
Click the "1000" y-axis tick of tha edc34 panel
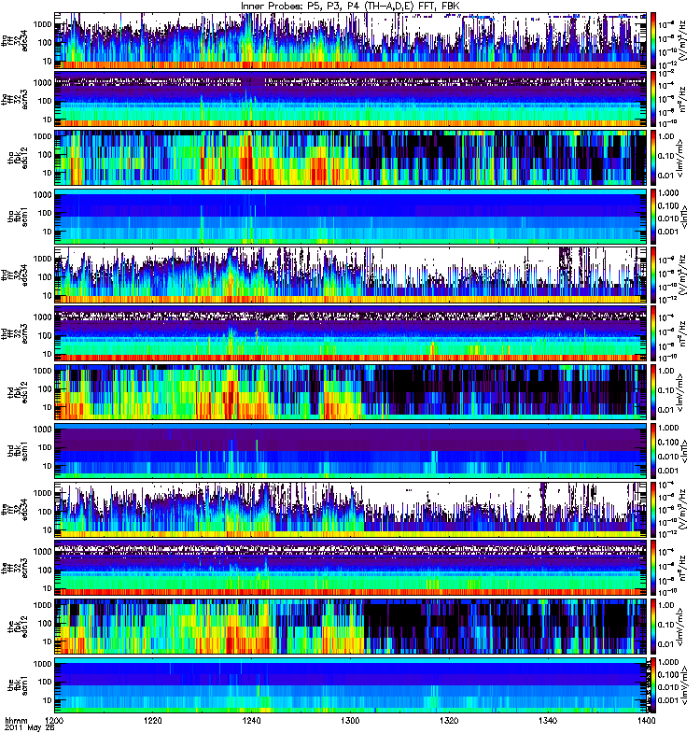tap(41, 24)
